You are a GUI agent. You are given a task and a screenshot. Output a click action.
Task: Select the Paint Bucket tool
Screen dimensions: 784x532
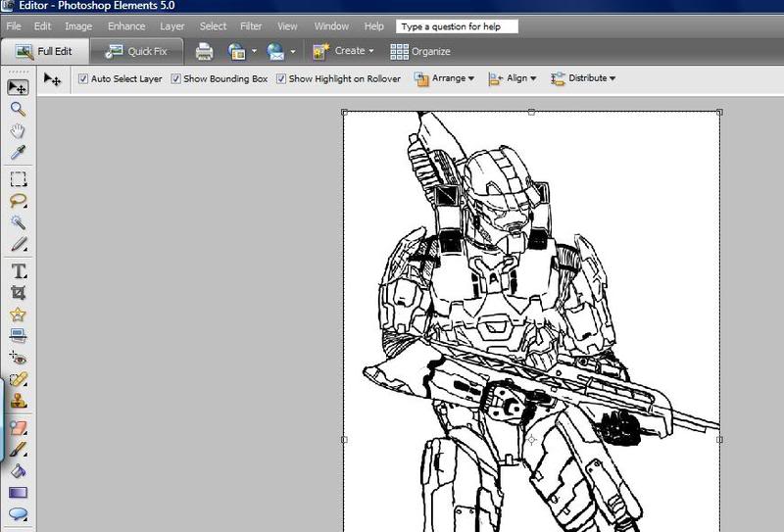point(18,471)
